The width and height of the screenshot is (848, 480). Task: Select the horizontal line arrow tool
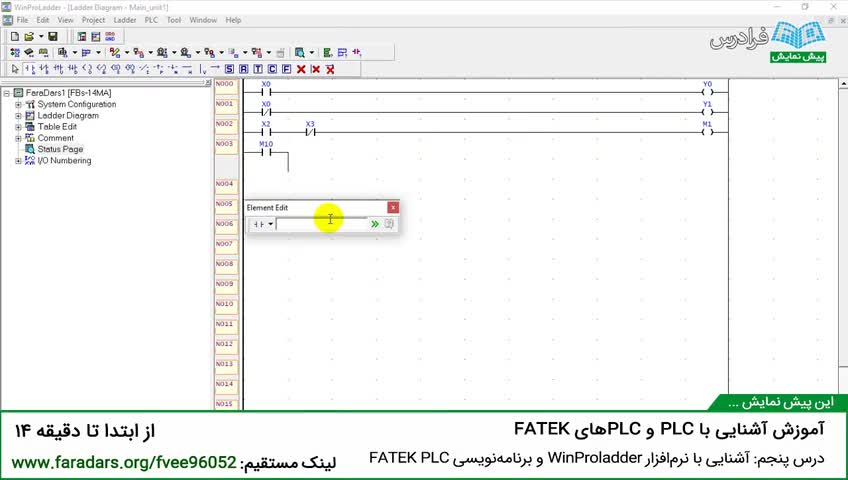pyautogui.click(x=215, y=69)
